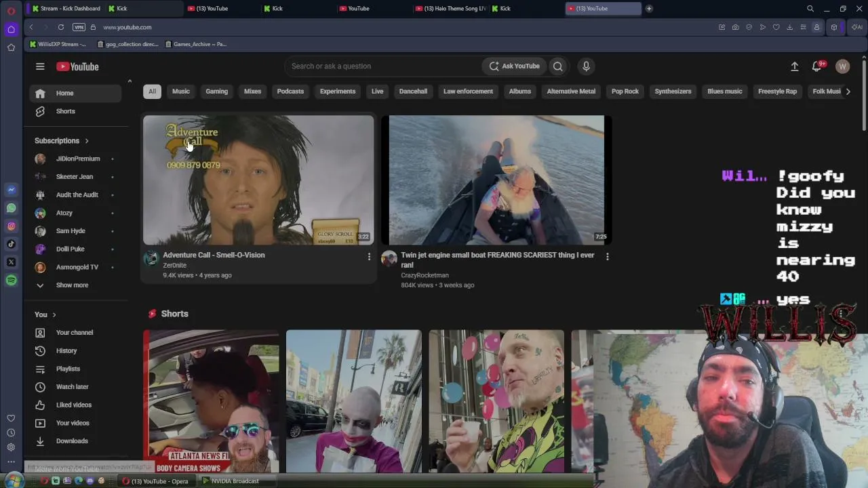Open TikTok in Opera sidebar
Image resolution: width=868 pixels, height=488 pixels.
pos(11,244)
